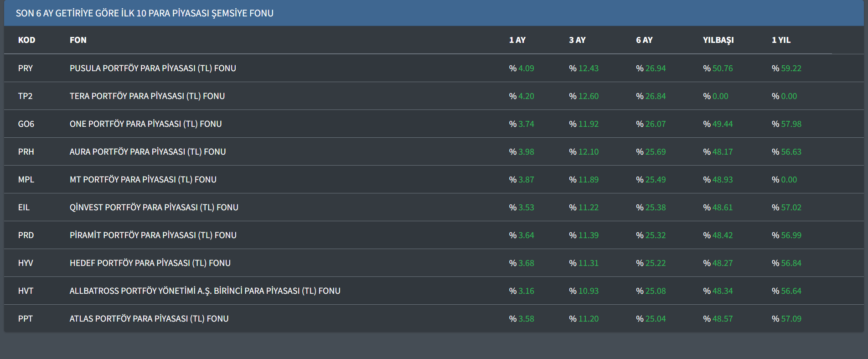Open QInvest Portföy Para Piyasası fund
868x359 pixels.
pyautogui.click(x=154, y=208)
